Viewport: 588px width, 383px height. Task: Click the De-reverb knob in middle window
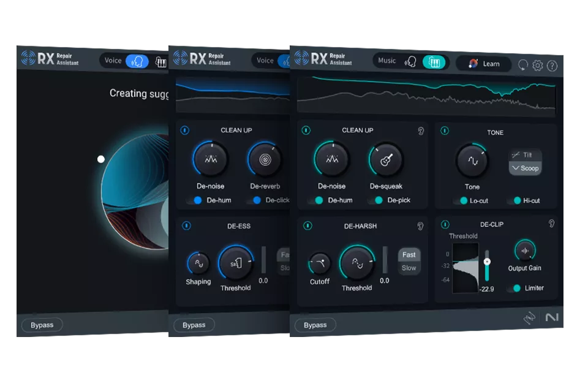[x=265, y=159]
